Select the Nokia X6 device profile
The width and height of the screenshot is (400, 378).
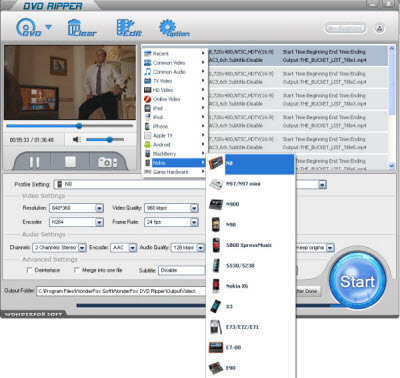point(251,286)
